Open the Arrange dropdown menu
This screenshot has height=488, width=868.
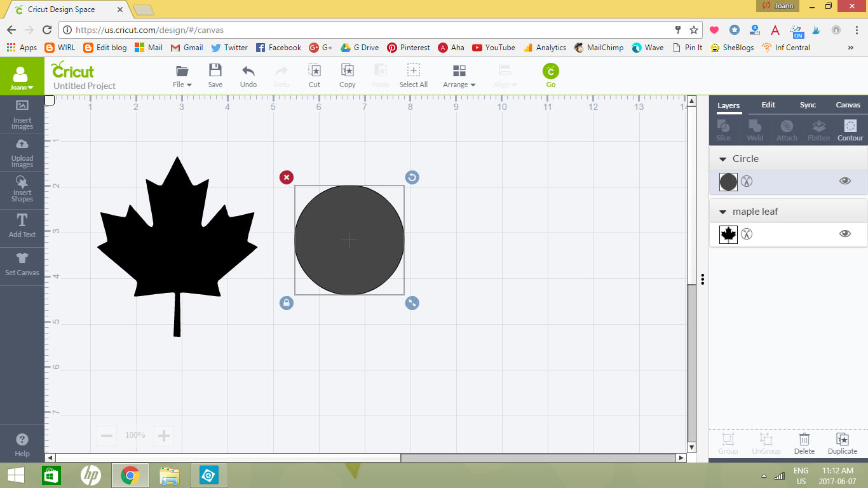coord(459,76)
